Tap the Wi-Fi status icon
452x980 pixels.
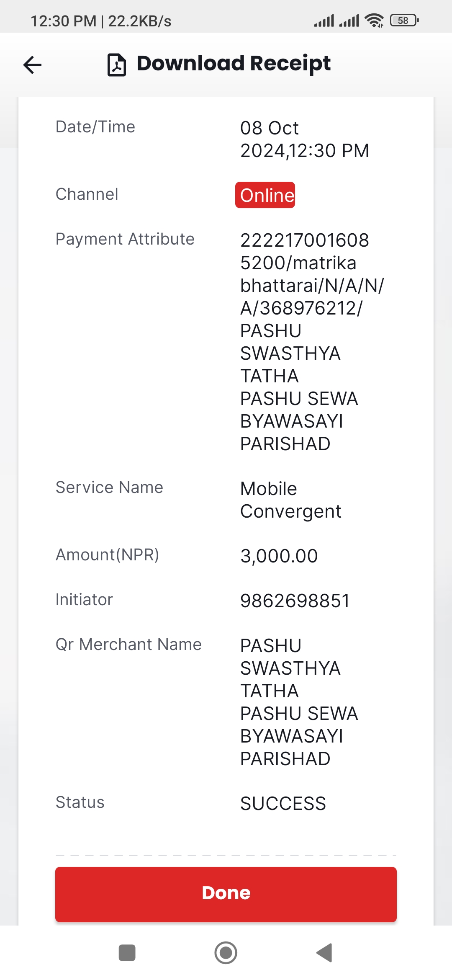[374, 21]
